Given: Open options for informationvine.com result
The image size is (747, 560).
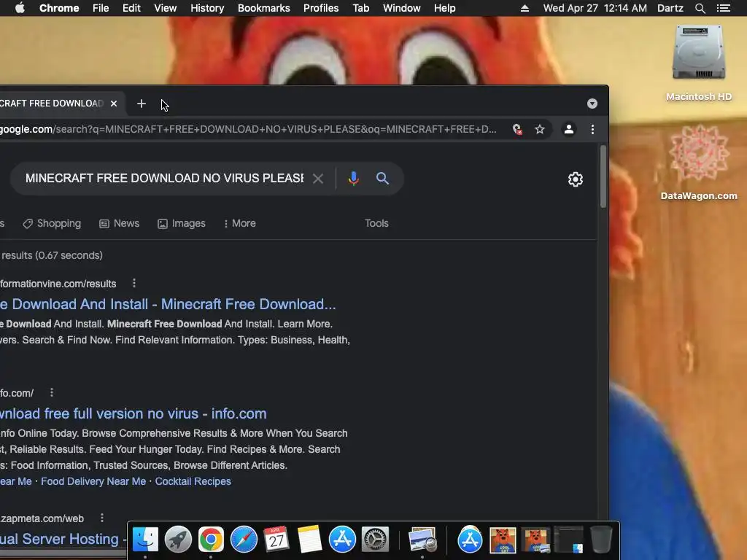Looking at the screenshot, I should (x=134, y=284).
